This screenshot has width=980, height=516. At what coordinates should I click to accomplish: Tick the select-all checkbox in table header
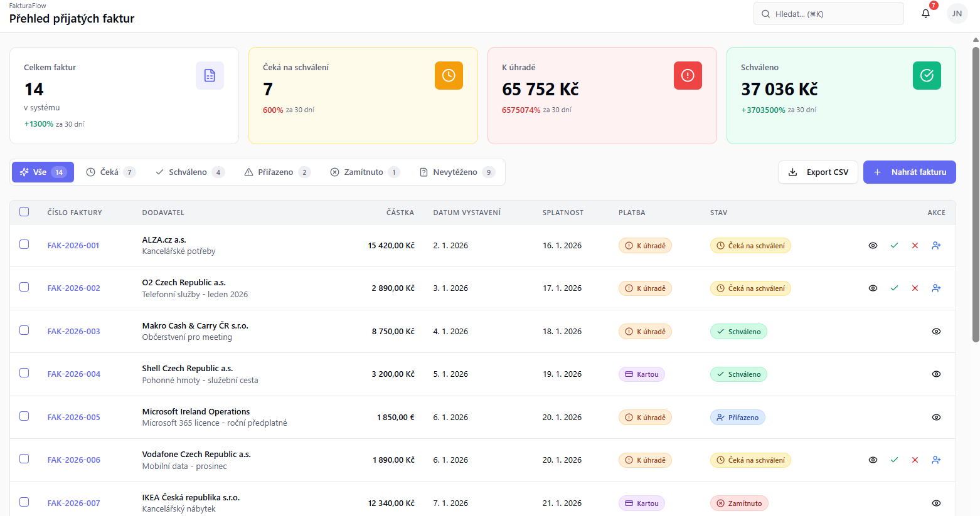[x=24, y=212]
